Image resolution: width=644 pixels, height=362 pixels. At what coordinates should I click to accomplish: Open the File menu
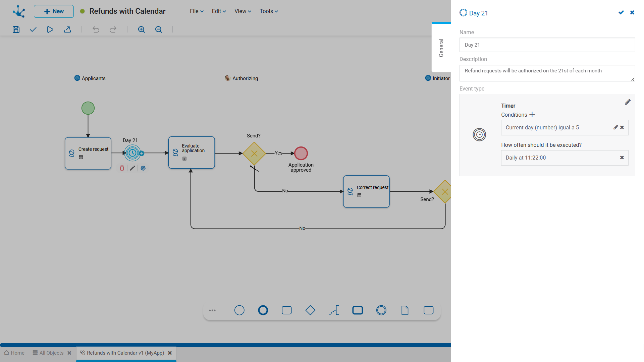pos(197,11)
